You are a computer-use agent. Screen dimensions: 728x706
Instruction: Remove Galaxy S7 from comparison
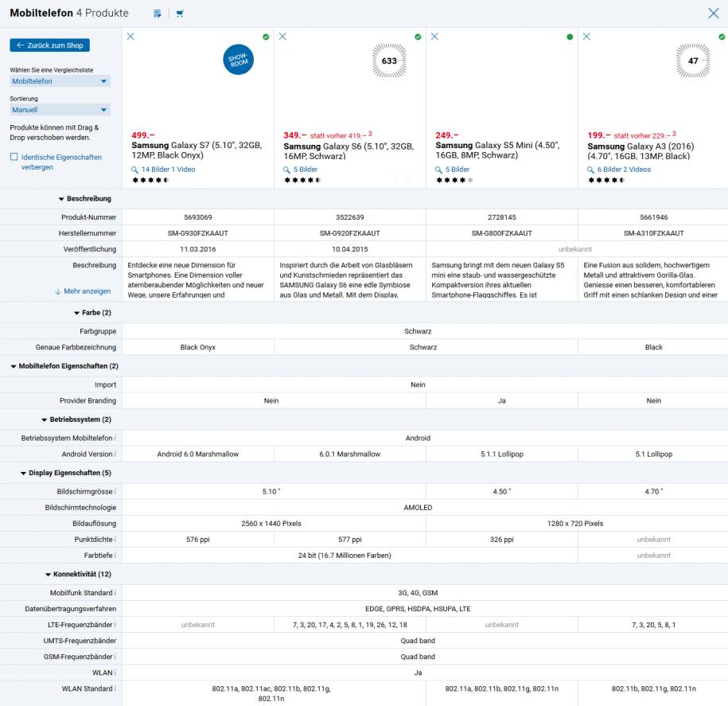coord(130,37)
